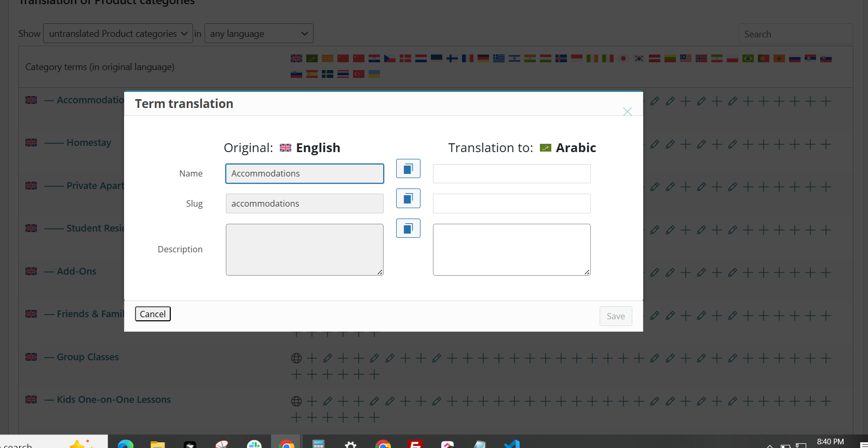Copy original Description to translation field
Image resolution: width=868 pixels, height=448 pixels.
tap(408, 228)
